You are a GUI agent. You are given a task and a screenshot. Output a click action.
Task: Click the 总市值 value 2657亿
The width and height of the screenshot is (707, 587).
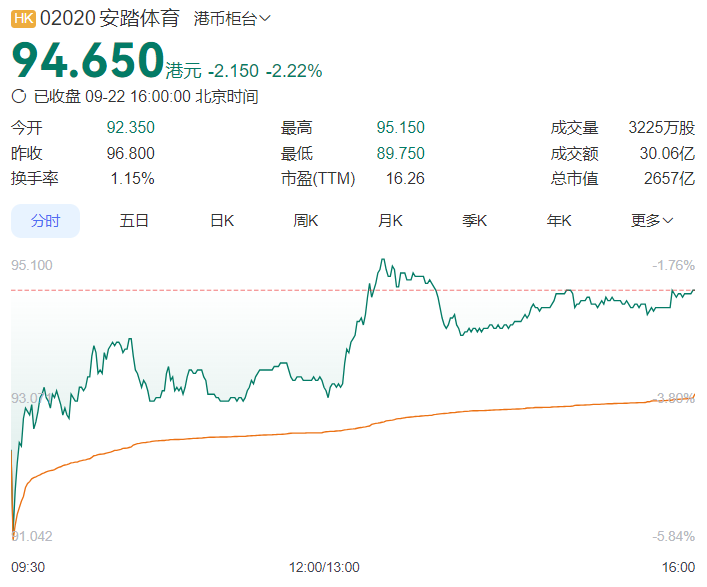[x=669, y=178]
